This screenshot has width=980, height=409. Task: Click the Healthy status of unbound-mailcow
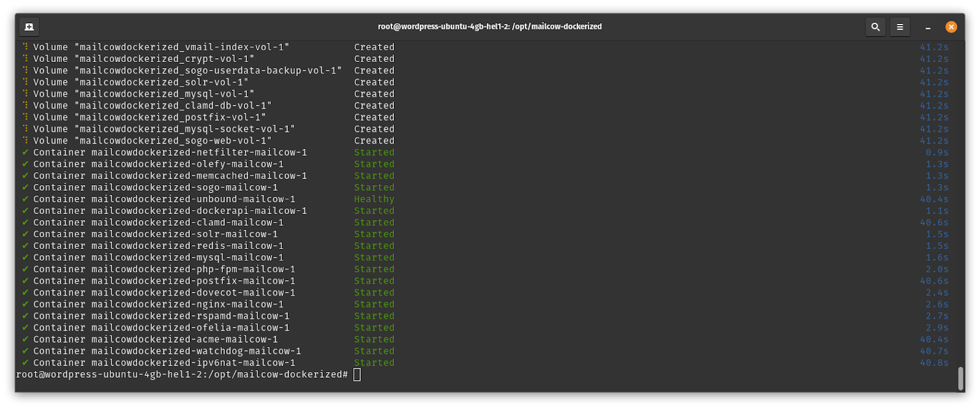(374, 199)
